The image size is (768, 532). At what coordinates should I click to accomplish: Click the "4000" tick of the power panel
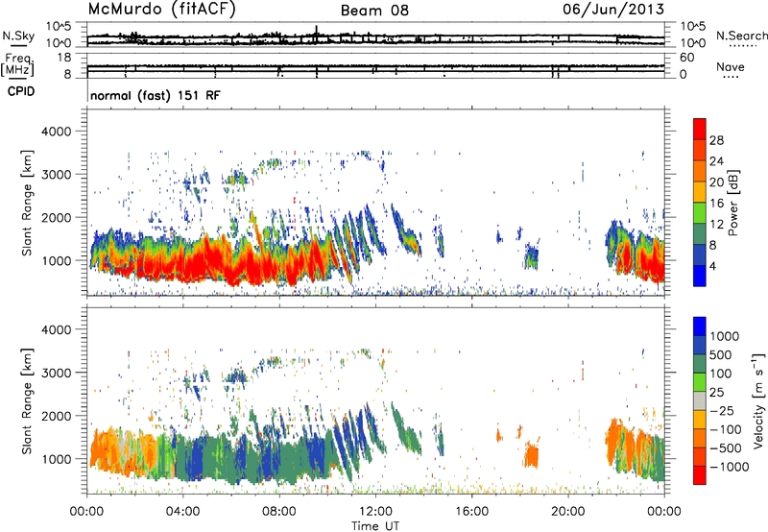tap(56, 132)
